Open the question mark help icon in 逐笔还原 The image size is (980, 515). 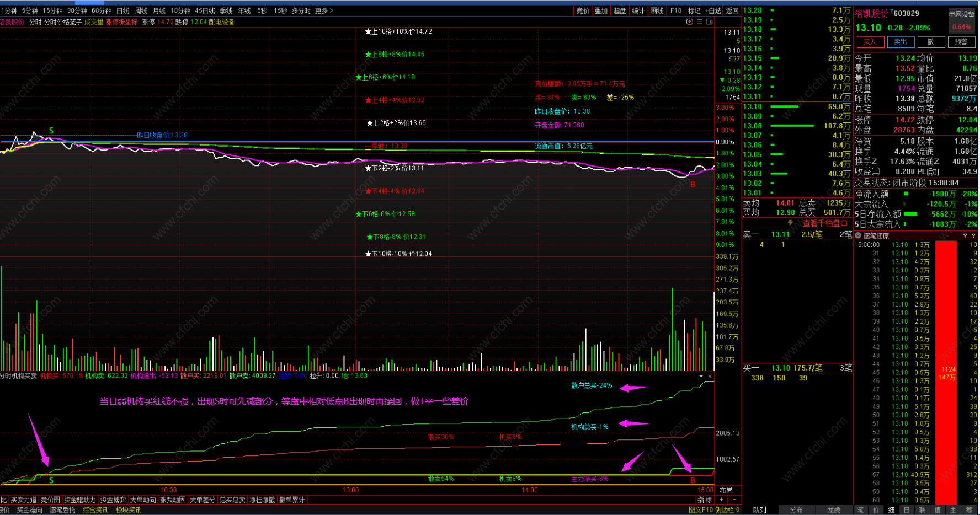(973, 236)
